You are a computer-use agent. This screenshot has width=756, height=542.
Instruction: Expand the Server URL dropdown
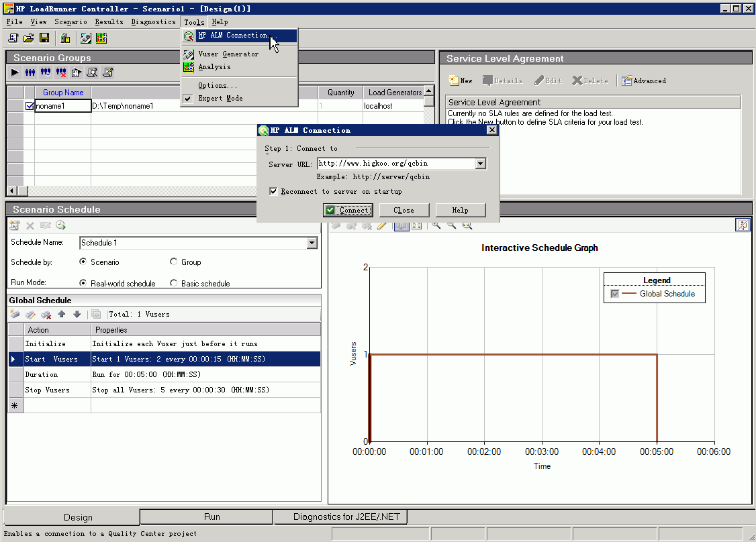click(480, 164)
